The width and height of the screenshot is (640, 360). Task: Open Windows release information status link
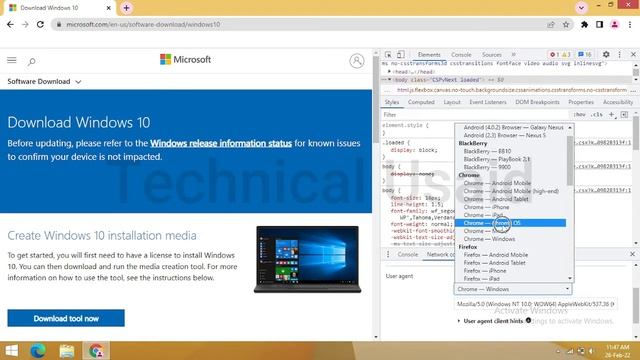coord(221,143)
